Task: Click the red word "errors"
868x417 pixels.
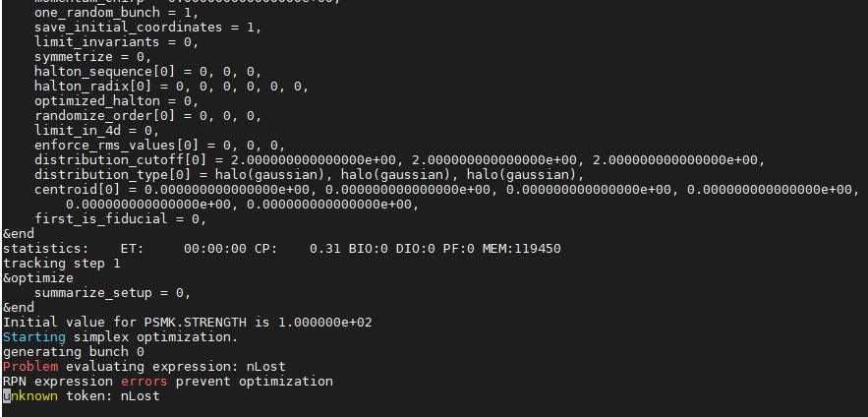Action: coord(145,381)
